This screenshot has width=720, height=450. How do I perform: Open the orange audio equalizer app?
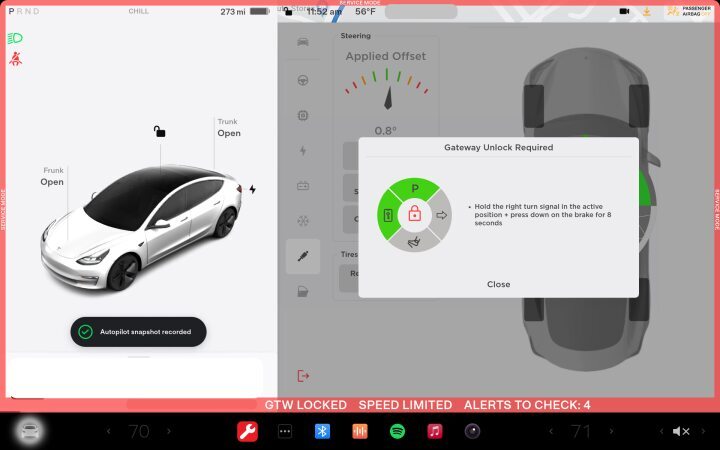[x=359, y=431]
